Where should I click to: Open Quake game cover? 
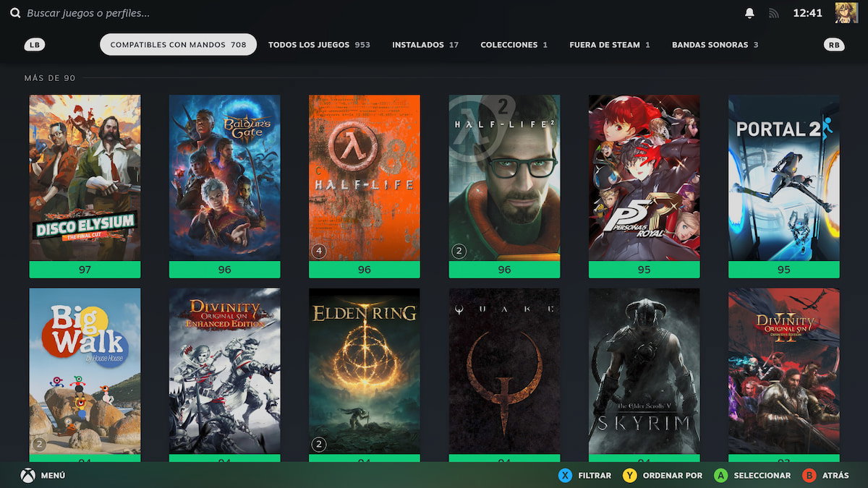coord(504,371)
